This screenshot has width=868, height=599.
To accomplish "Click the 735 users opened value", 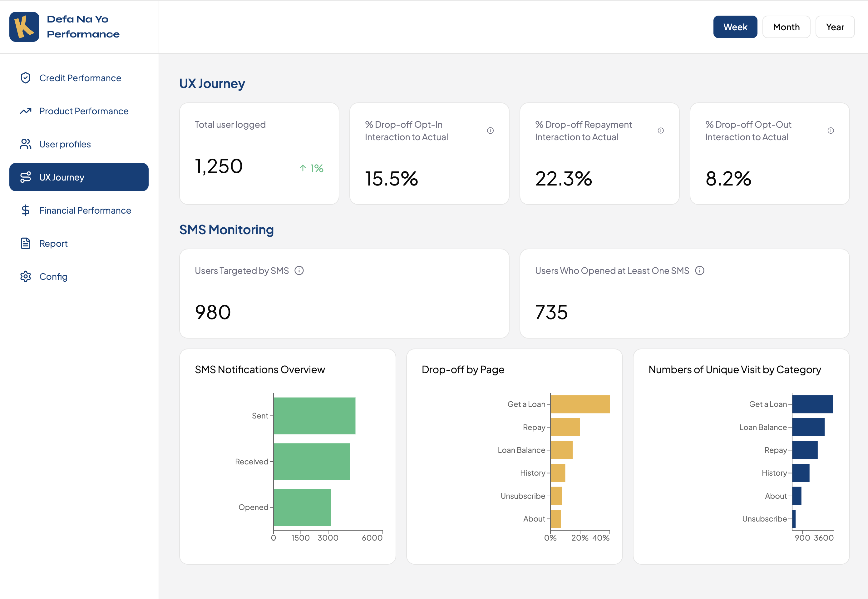I will pos(551,312).
